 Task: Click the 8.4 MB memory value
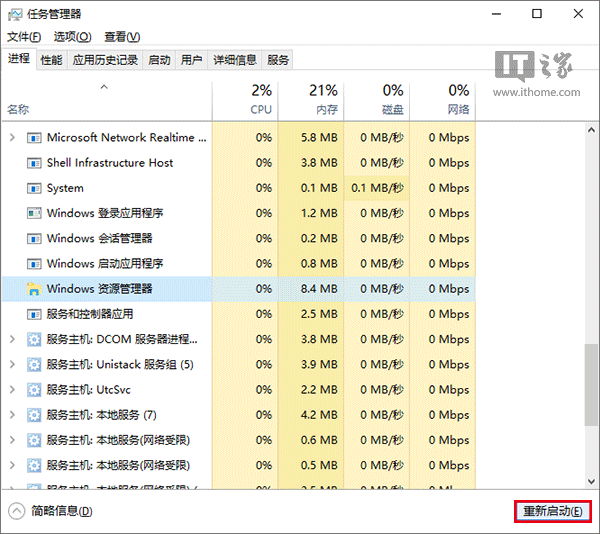[319, 289]
